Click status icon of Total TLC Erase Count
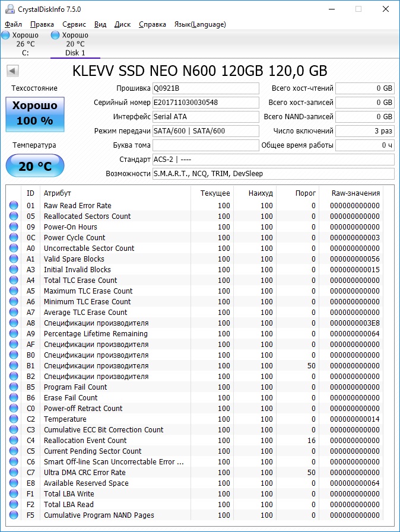Viewport: 400px width, 532px height. 14,281
